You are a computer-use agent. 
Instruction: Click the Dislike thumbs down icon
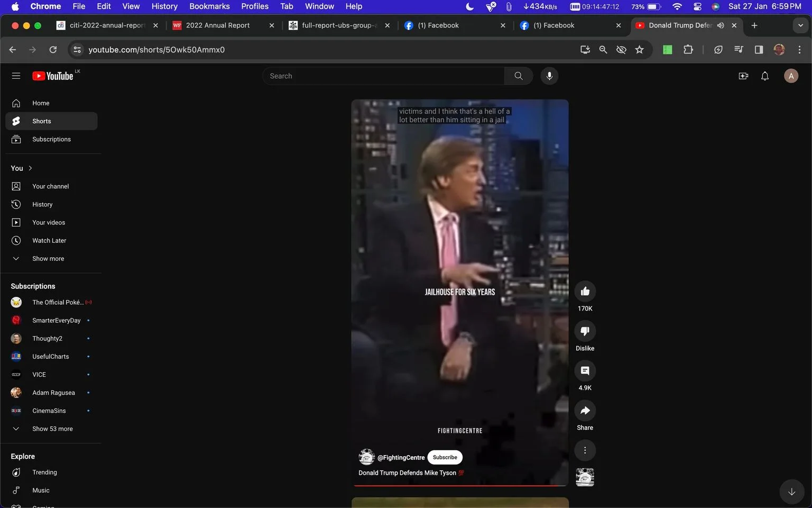(x=585, y=331)
